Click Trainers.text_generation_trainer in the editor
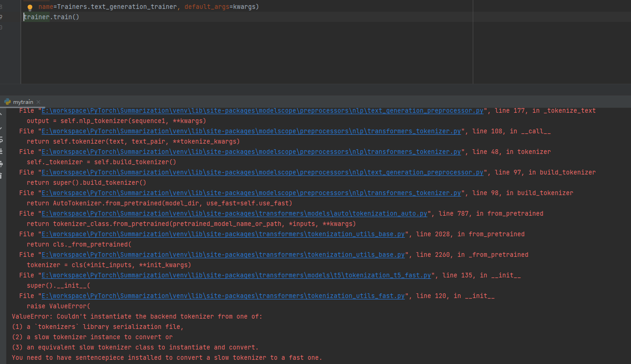The height and width of the screenshot is (364, 631). 117,7
